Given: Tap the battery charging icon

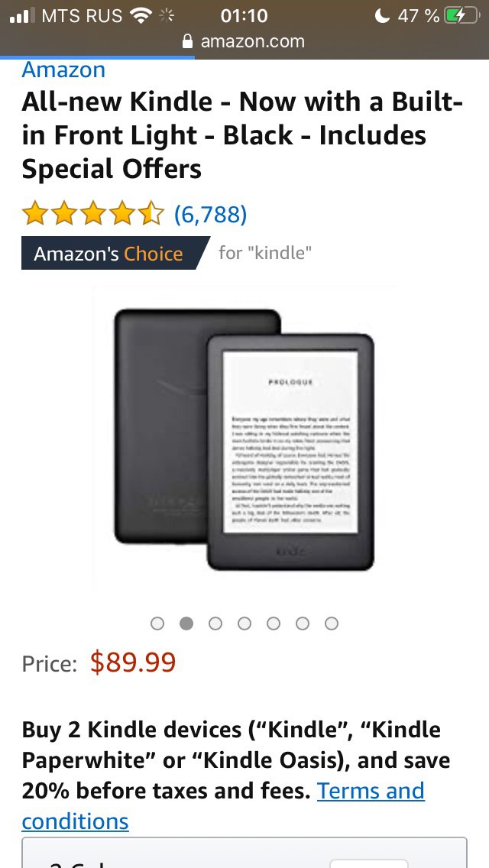Looking at the screenshot, I should 461,15.
